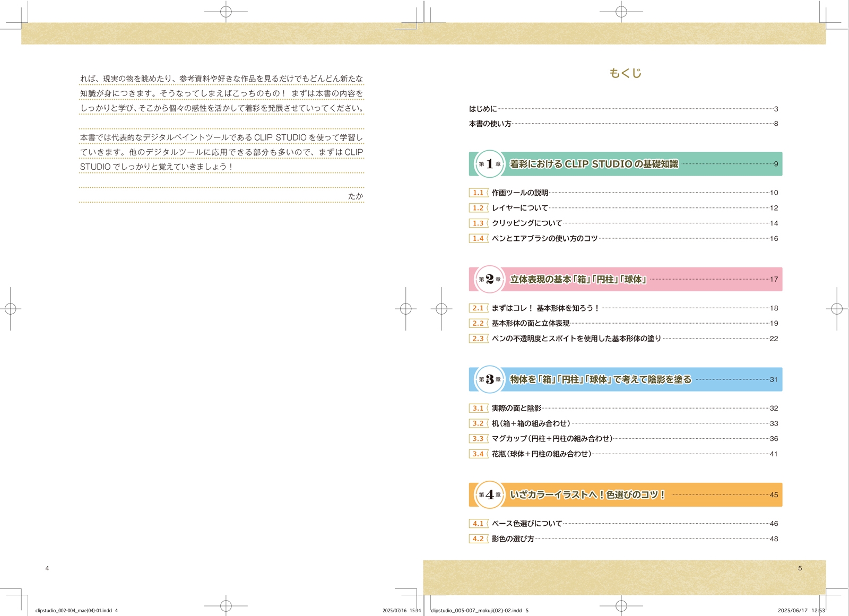Screen dimensions: 849x616
Task: Open マグカップ(円柱+円柱の組み合わせ) entry
Action: [x=552, y=439]
